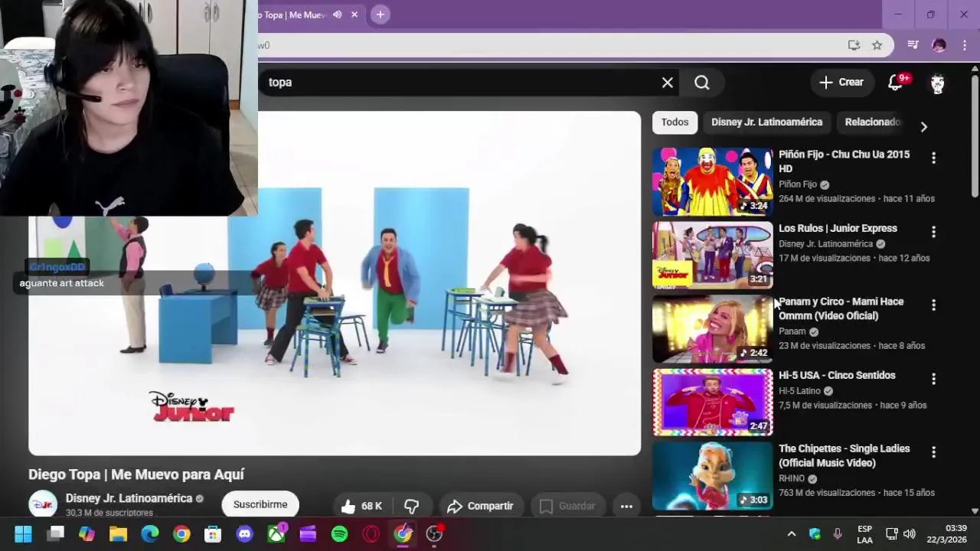This screenshot has width=980, height=551.
Task: Select the Todos filter chip
Action: pyautogui.click(x=675, y=122)
